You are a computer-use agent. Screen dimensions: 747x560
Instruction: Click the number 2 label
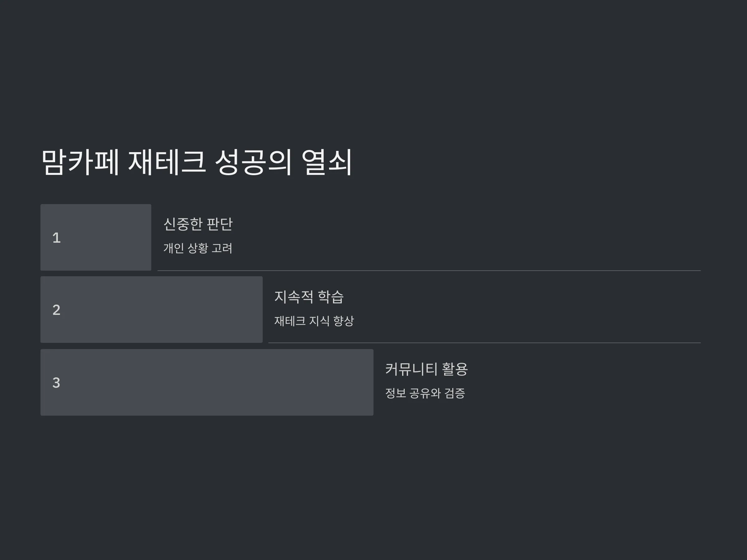(56, 310)
